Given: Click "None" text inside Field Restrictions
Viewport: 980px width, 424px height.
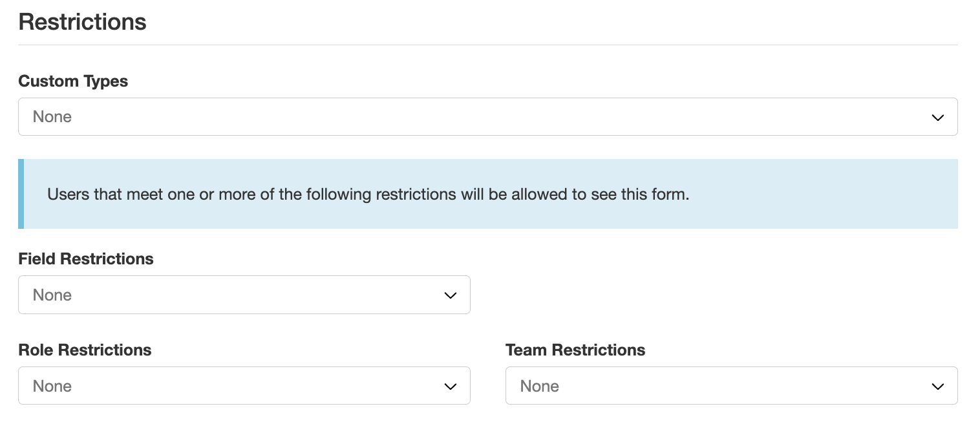Looking at the screenshot, I should [x=52, y=295].
